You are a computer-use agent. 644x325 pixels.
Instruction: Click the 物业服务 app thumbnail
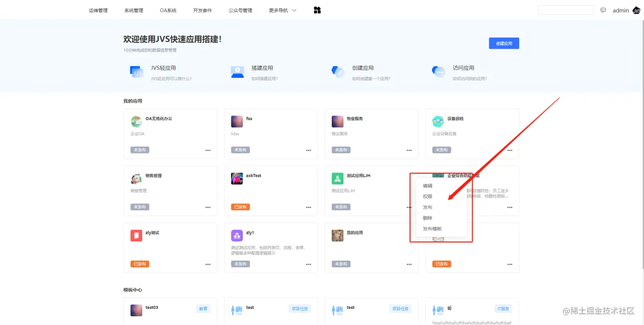tap(338, 122)
